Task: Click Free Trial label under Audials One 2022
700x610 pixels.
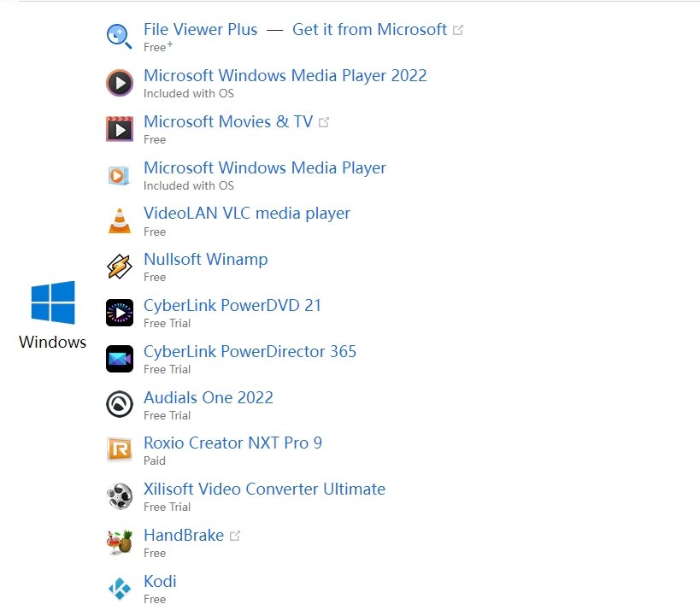Action: click(x=167, y=416)
